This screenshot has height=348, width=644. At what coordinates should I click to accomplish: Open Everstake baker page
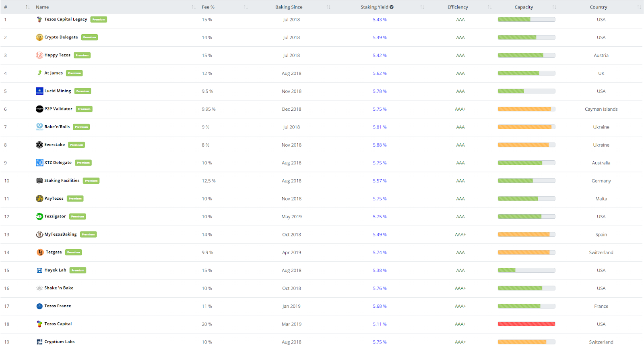coord(55,145)
